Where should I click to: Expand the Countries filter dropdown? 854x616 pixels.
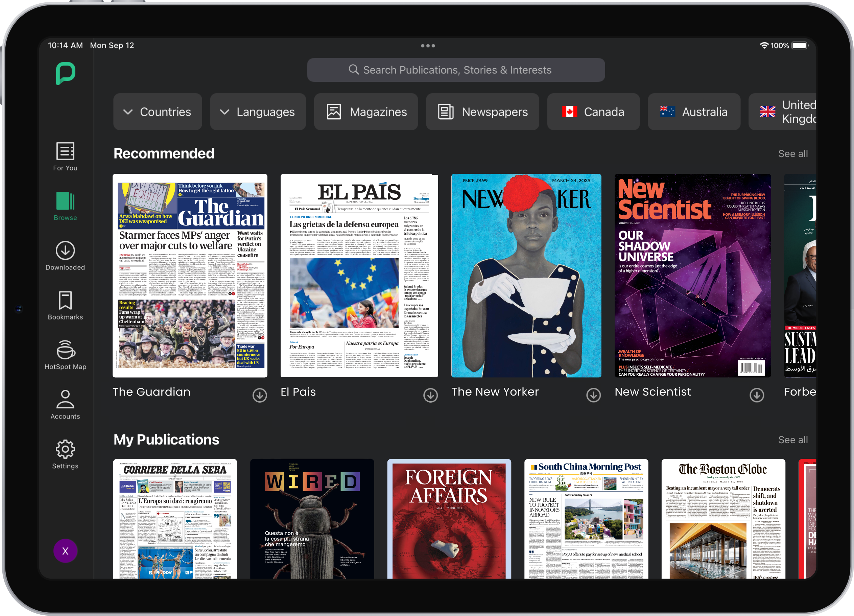tap(158, 112)
